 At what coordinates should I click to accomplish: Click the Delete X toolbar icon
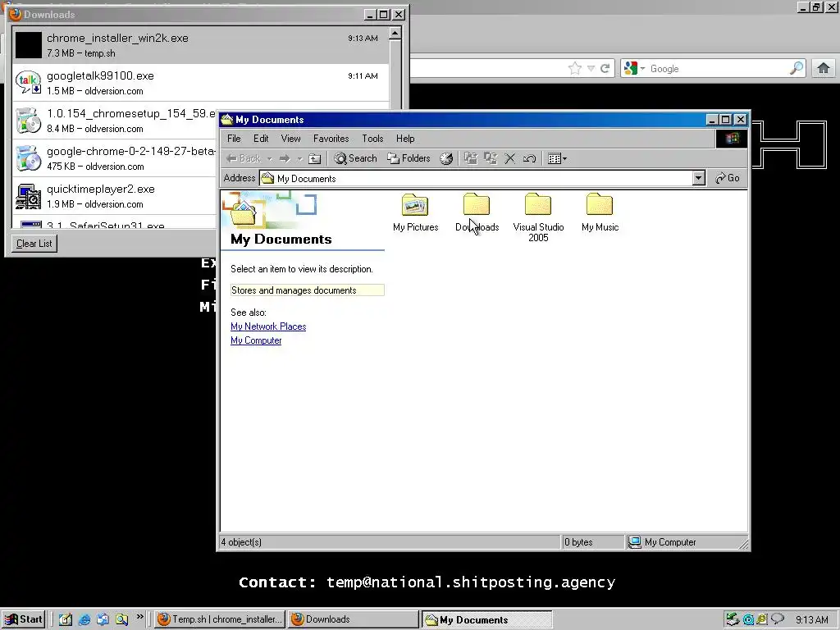[510, 158]
